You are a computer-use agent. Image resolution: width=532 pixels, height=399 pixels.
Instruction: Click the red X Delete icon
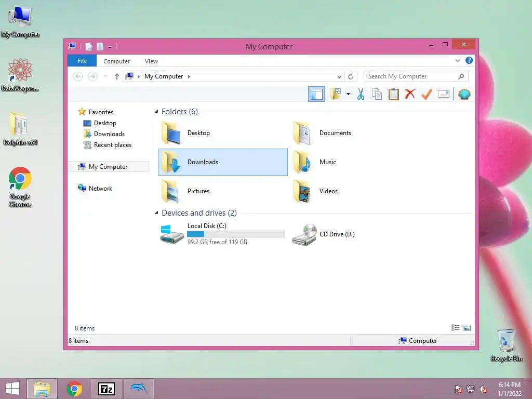tap(410, 94)
